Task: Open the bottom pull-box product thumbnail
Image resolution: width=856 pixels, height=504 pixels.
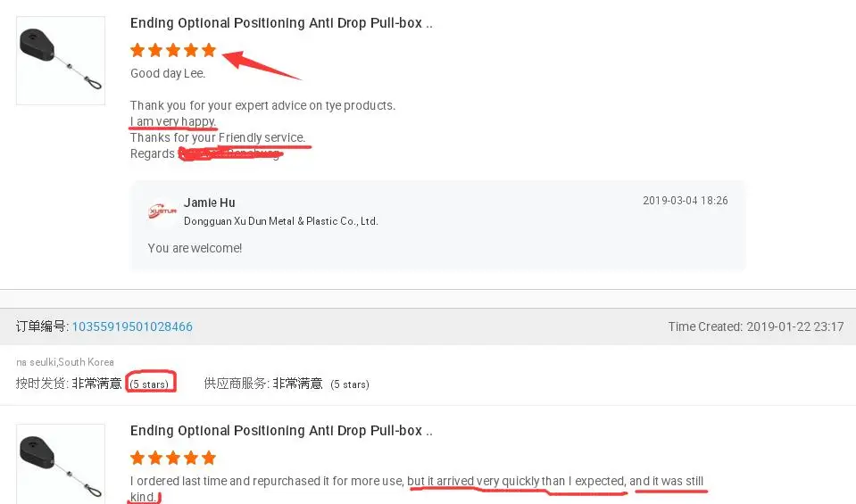Action: [x=61, y=464]
